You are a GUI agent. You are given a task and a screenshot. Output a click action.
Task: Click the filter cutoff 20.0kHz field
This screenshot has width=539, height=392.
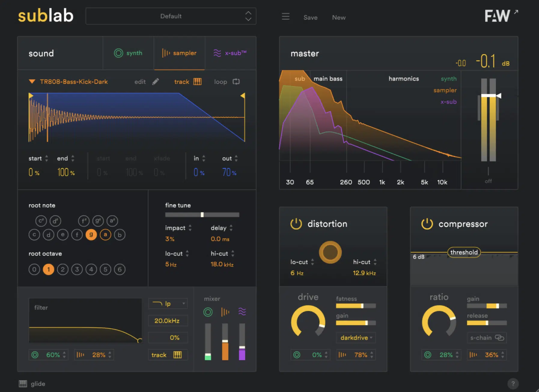tap(168, 321)
